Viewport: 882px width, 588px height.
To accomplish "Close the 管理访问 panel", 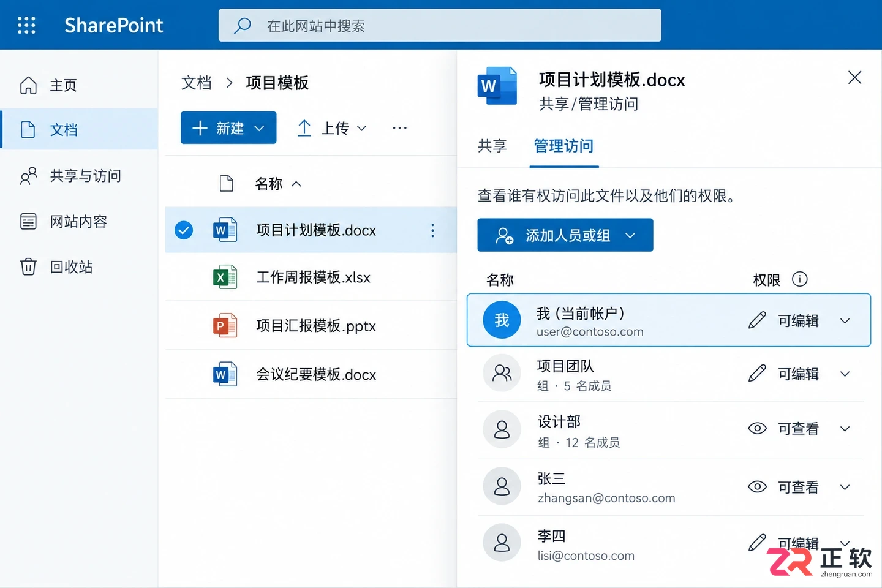I will click(854, 77).
